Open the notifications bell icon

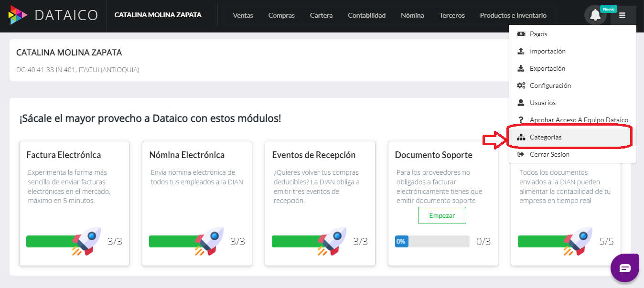click(x=595, y=15)
